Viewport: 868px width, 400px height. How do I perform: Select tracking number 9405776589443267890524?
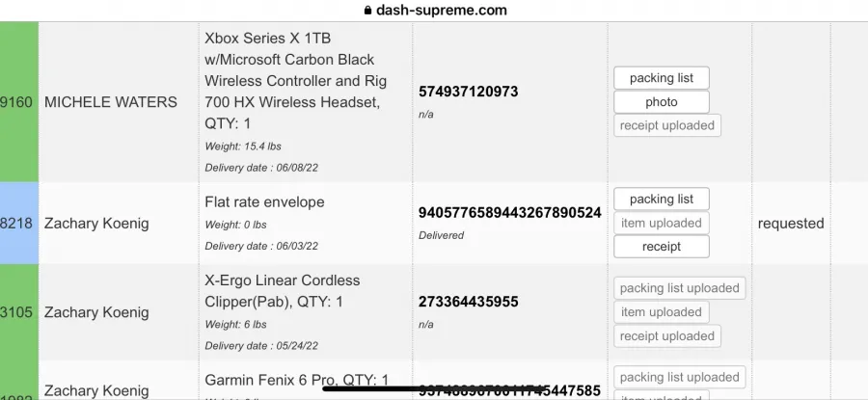(x=510, y=212)
